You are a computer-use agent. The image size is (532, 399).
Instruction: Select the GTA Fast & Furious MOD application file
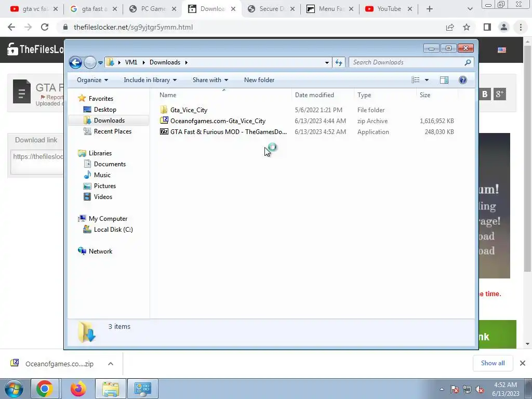point(229,131)
